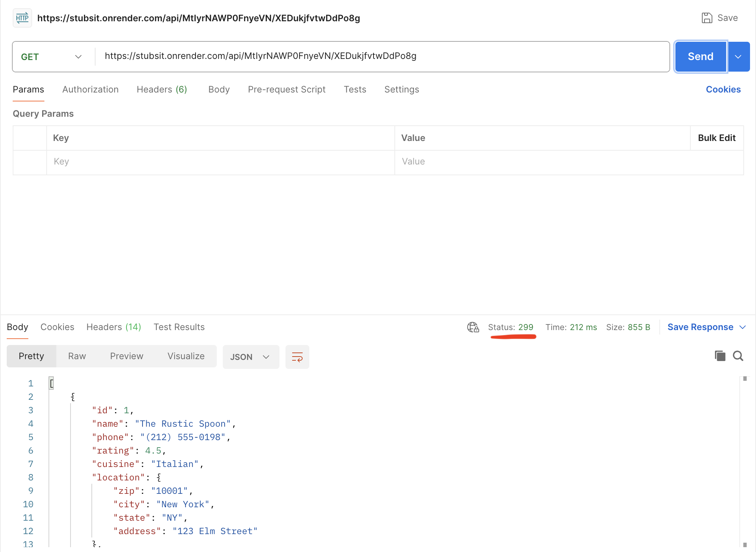Open search in response body icon
This screenshot has width=756, height=552.
tap(738, 356)
